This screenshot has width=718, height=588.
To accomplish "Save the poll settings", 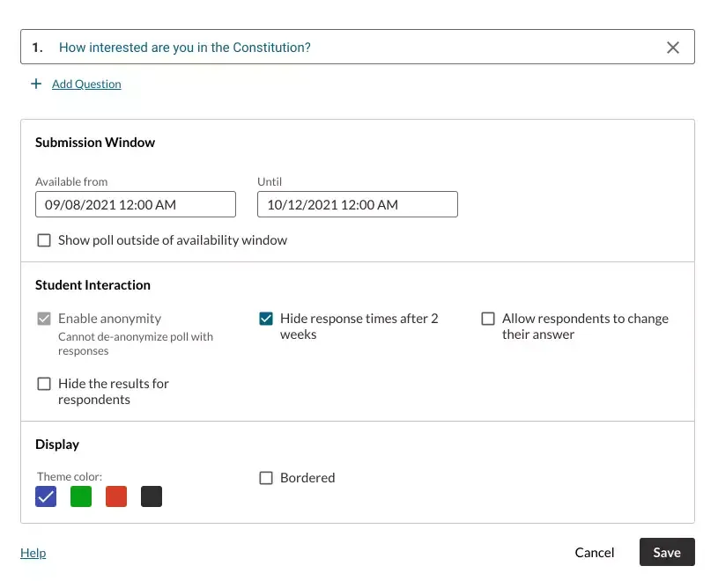I will 667,552.
